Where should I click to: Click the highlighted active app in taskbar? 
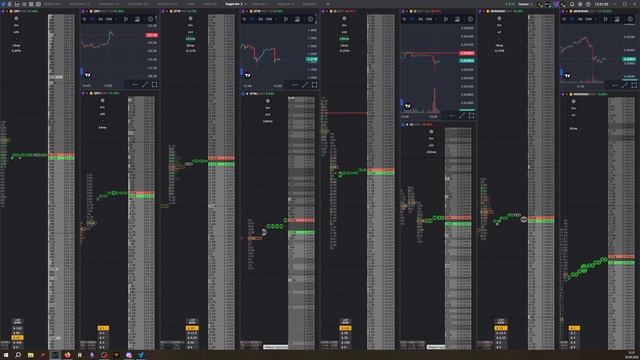(55, 355)
